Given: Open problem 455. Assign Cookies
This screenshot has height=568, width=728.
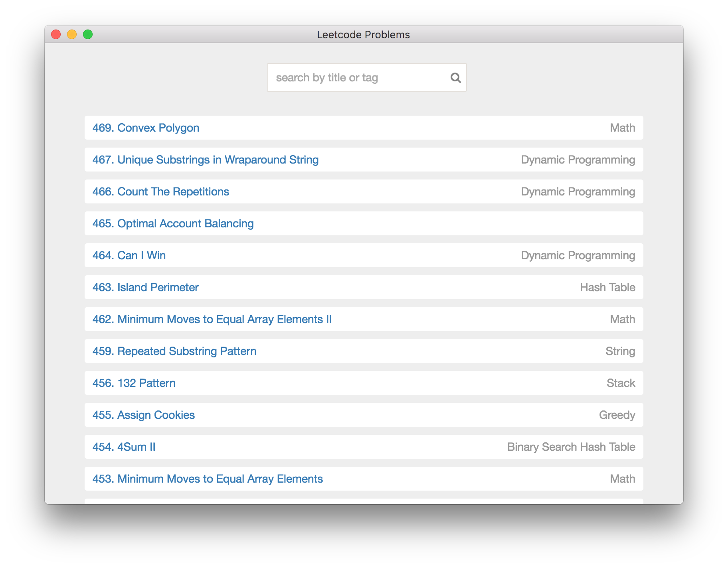Looking at the screenshot, I should (x=144, y=415).
